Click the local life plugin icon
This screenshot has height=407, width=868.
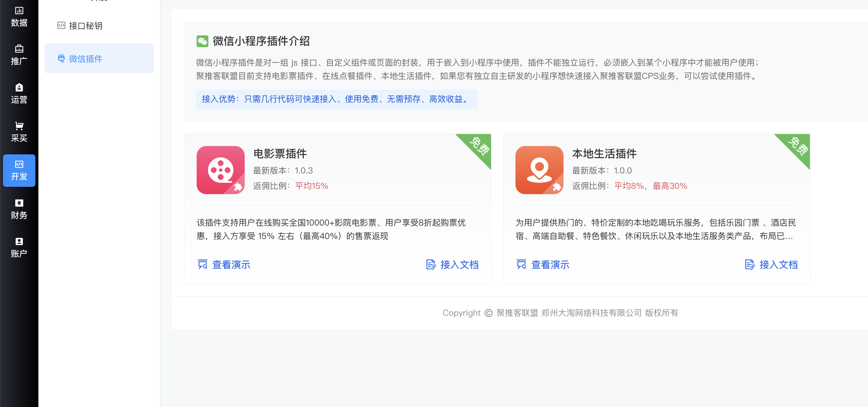tap(539, 170)
